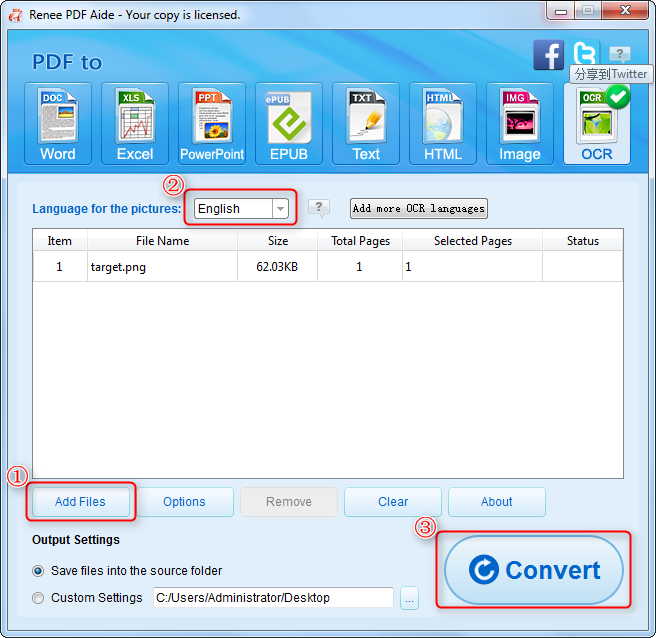This screenshot has height=638, width=656.
Task: Choose the Excel output format icon
Action: click(134, 123)
